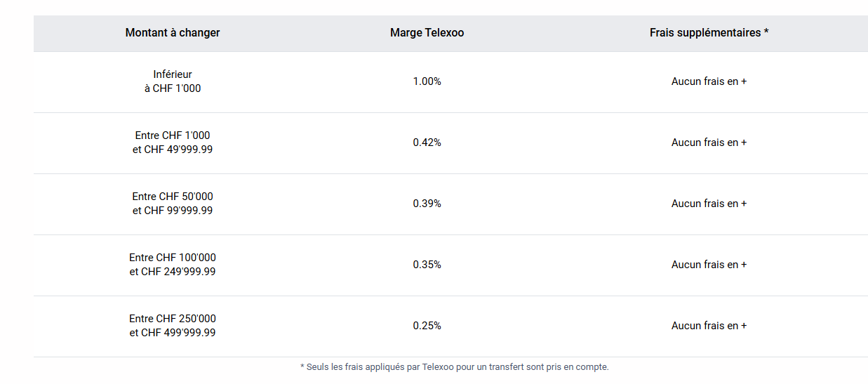Screen dimensions: 868x384
Task: Click 'Aucun frais en +' in the 0.42% row
Action: point(709,143)
